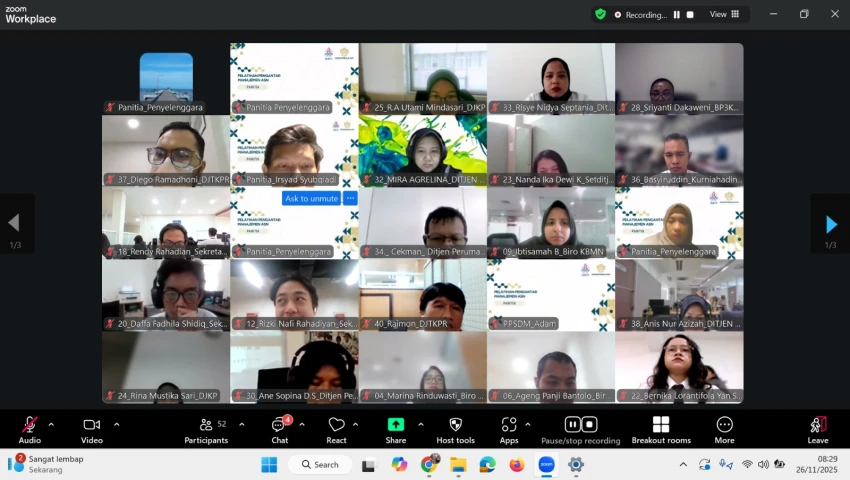Expand the Chat options caret
The width and height of the screenshot is (850, 480).
pos(302,425)
